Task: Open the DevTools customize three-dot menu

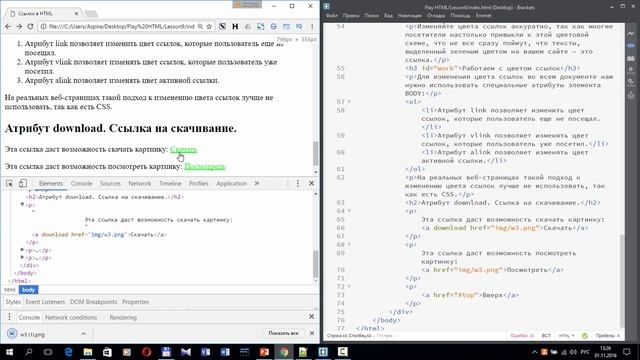Action: point(298,183)
